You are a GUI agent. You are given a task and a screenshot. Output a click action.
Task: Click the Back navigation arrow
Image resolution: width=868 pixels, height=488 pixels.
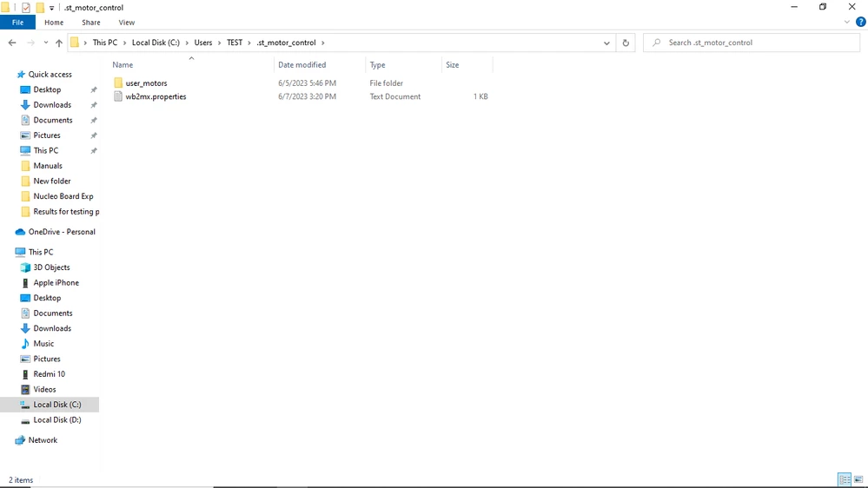(x=12, y=43)
